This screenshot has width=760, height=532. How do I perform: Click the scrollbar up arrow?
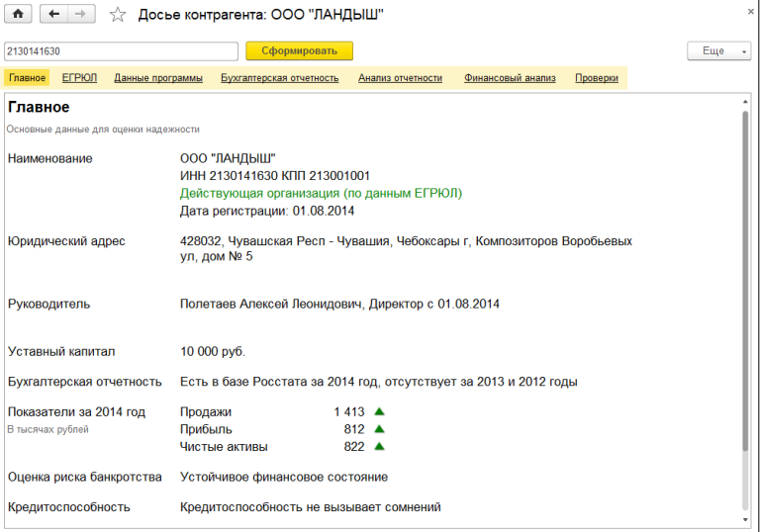tap(744, 101)
